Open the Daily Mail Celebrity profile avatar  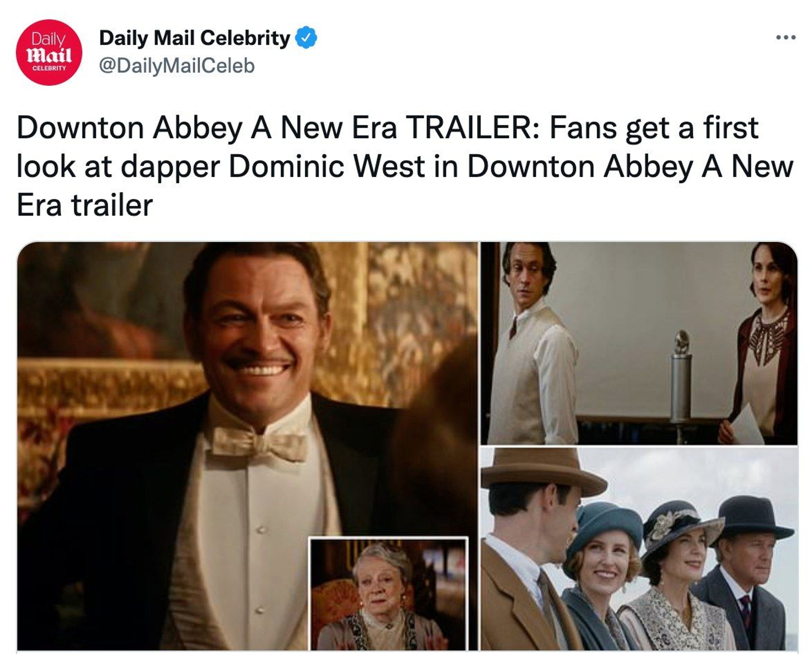(x=49, y=52)
